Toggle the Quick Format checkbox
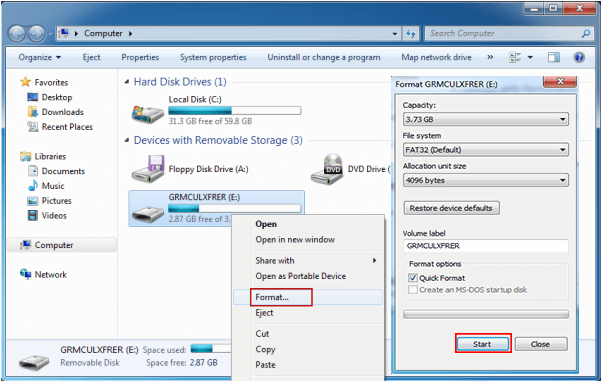The width and height of the screenshot is (602, 382). 413,278
